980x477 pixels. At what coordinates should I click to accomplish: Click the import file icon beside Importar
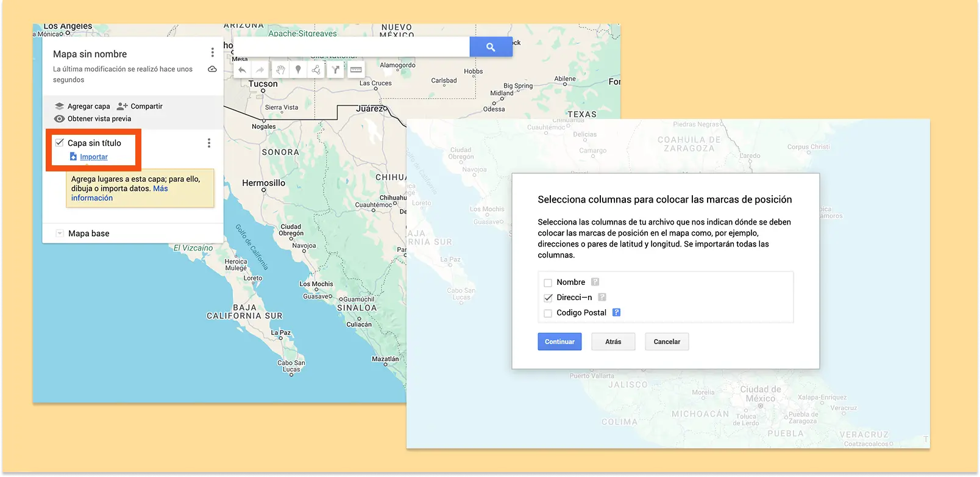tap(73, 157)
